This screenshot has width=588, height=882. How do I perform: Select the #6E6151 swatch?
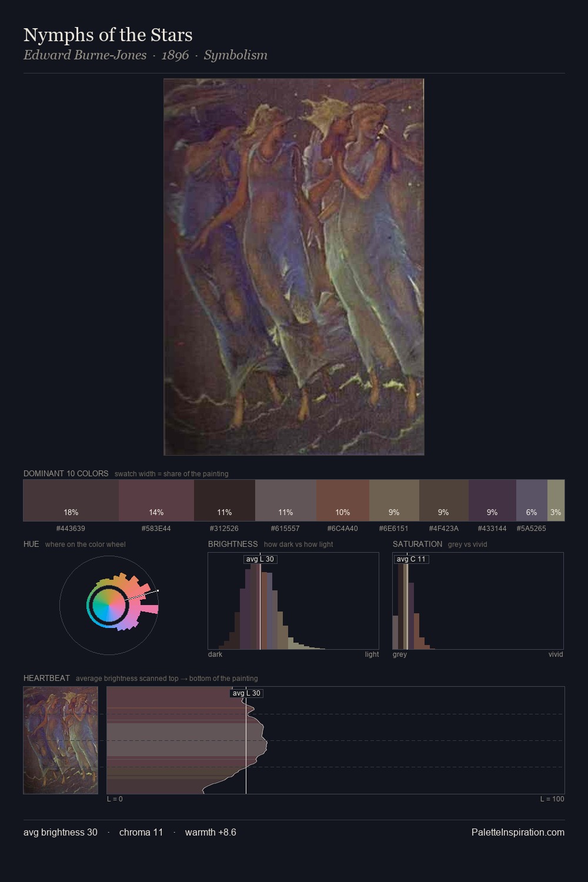pos(394,500)
